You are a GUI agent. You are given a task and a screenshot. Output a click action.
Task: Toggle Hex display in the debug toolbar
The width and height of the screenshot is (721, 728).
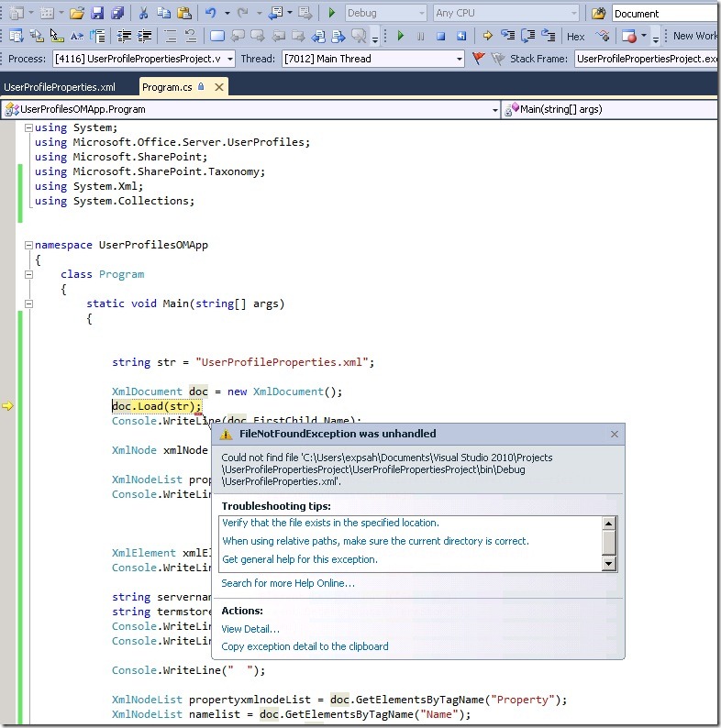[x=575, y=37]
